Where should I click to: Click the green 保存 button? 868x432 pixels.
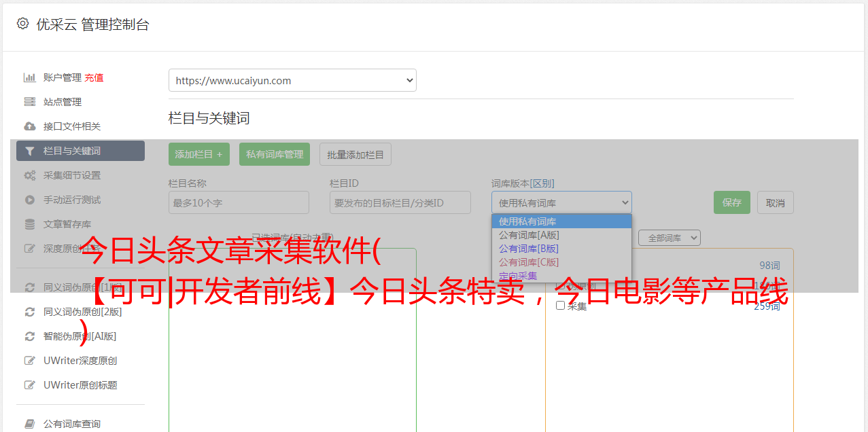click(732, 202)
